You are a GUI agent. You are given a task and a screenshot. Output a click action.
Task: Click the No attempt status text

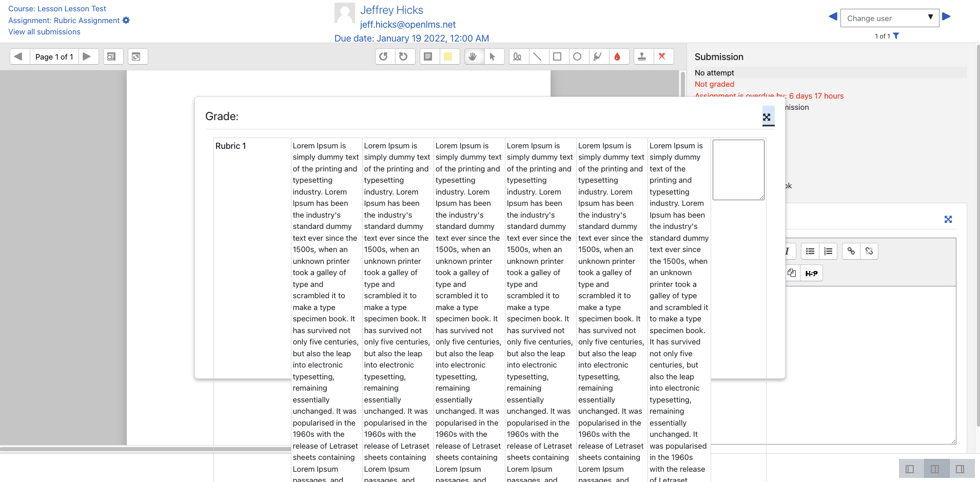click(x=714, y=73)
